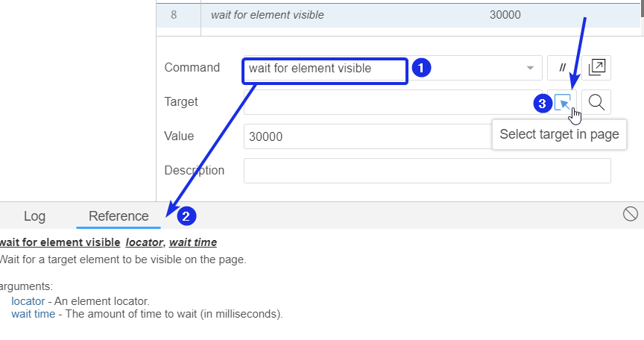Click the wait time argument link
The width and height of the screenshot is (644, 340).
point(34,314)
